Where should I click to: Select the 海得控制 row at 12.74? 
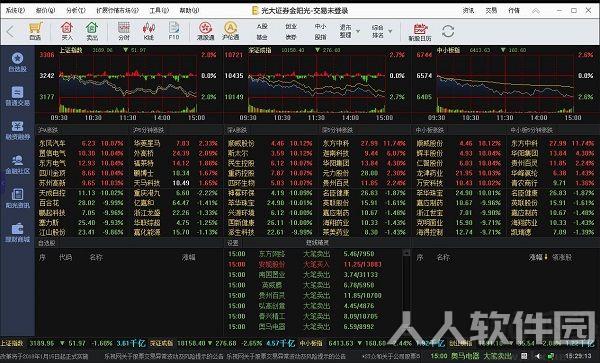459,232
